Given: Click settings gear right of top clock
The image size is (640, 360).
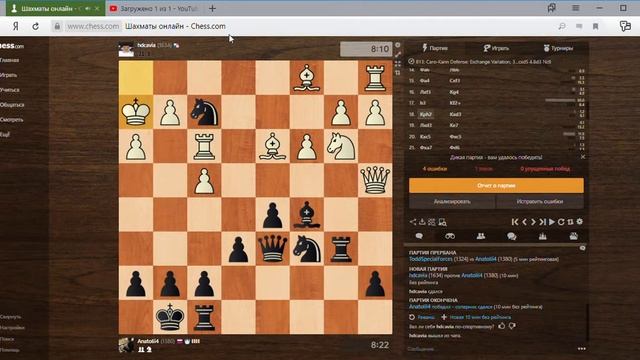Looking at the screenshot, I should pyautogui.click(x=398, y=44).
